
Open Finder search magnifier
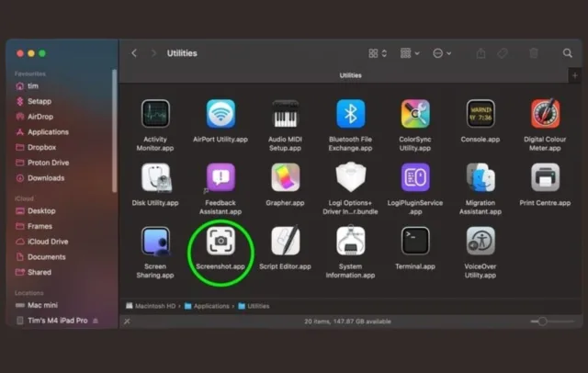coord(568,53)
